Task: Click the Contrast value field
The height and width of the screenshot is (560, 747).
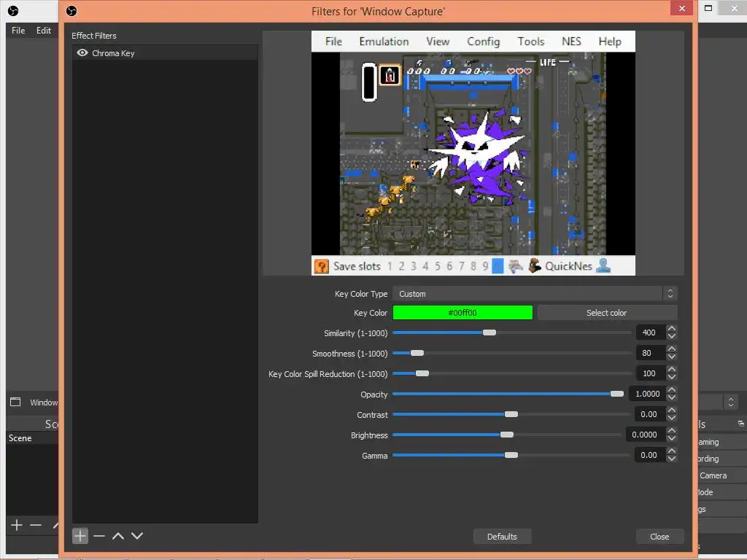Action: click(650, 414)
